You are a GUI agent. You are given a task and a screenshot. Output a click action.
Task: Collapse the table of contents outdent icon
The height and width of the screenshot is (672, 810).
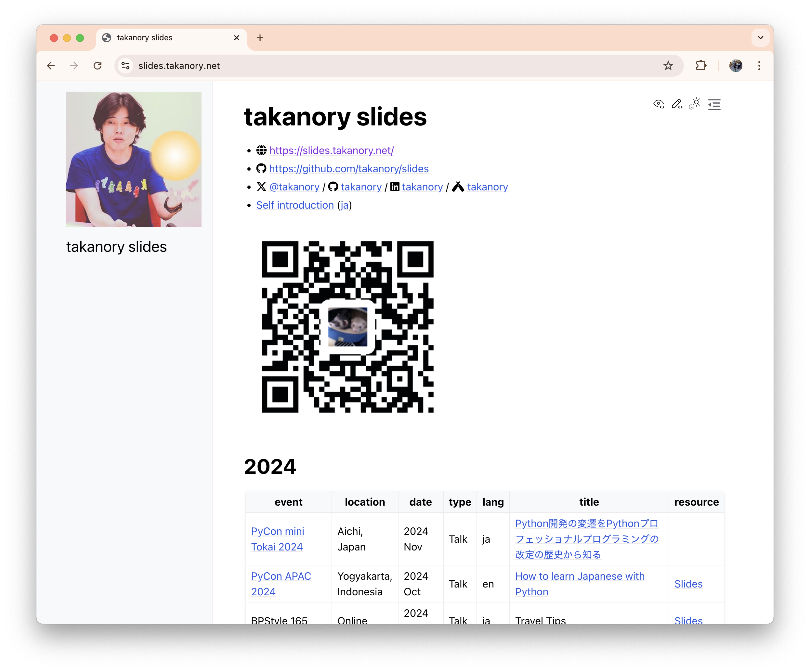point(714,105)
